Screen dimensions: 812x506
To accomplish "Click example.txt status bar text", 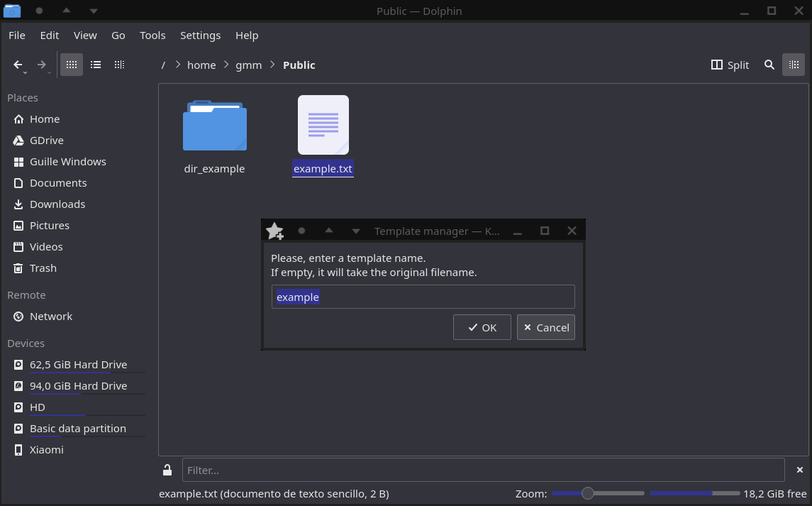I will tap(274, 493).
